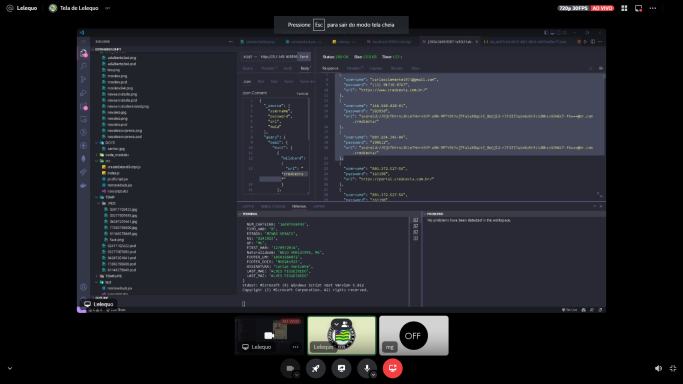Open the Docker whale icon
The height and width of the screenshot is (384, 683).
tap(83, 185)
